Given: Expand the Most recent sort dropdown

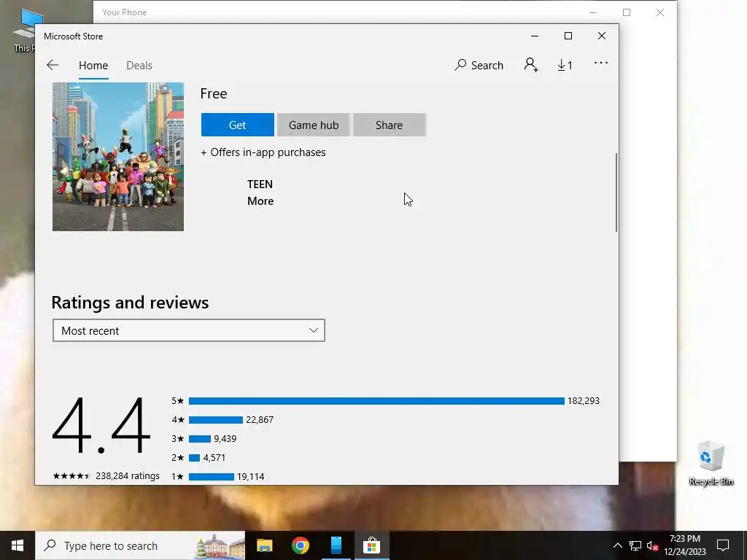Looking at the screenshot, I should coord(189,330).
